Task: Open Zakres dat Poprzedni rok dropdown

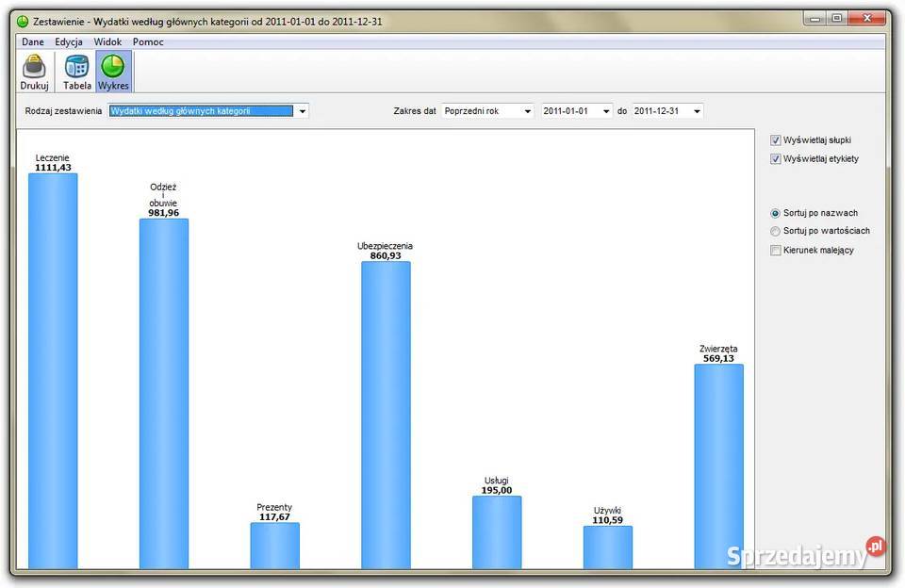Action: tap(526, 111)
